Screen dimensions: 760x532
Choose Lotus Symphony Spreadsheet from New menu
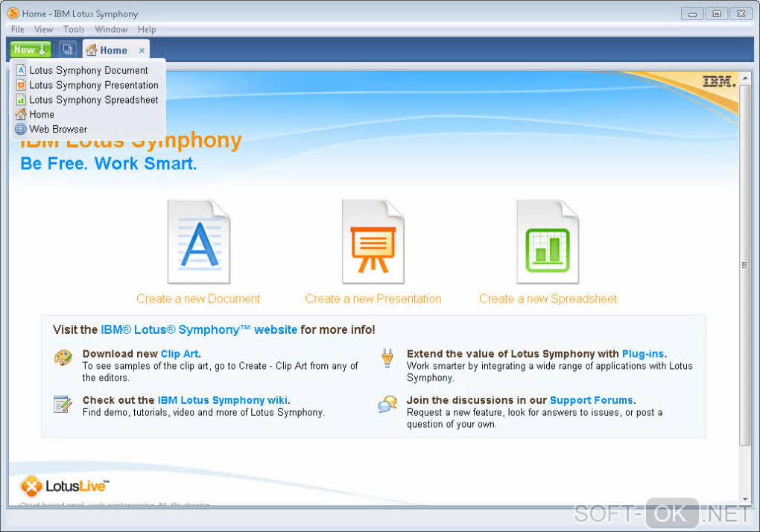point(88,100)
